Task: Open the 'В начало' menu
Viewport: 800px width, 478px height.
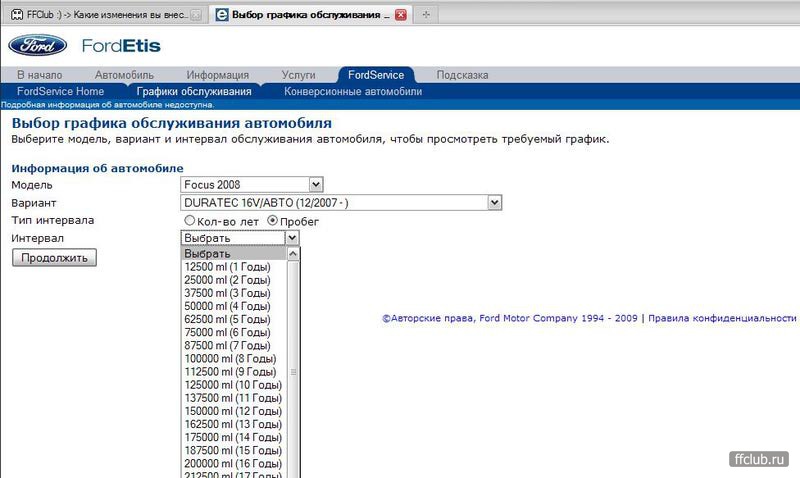Action: (39, 75)
